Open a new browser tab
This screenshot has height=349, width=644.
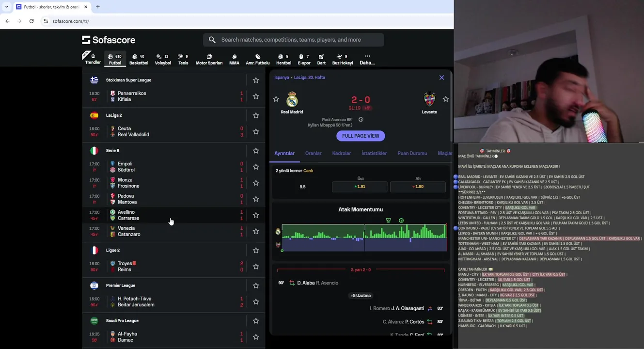coord(98,7)
